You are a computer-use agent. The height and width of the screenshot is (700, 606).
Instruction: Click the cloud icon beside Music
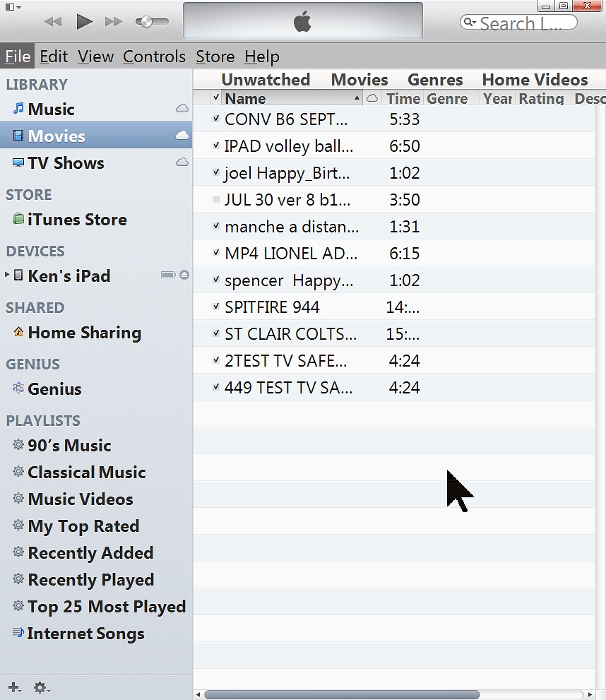click(182, 109)
